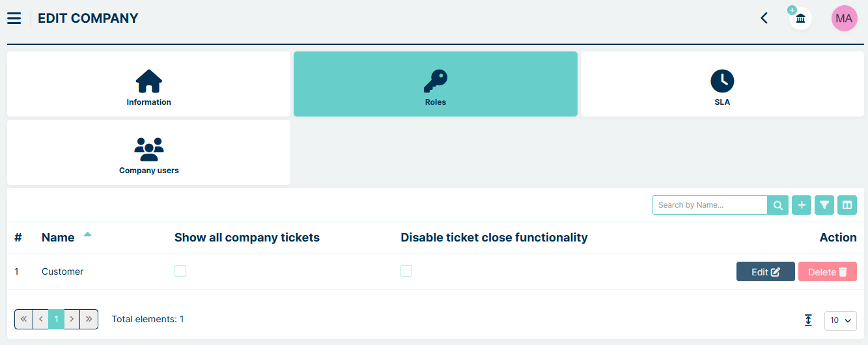The image size is (868, 345).
Task: Focus the Search by Name field
Action: 710,205
